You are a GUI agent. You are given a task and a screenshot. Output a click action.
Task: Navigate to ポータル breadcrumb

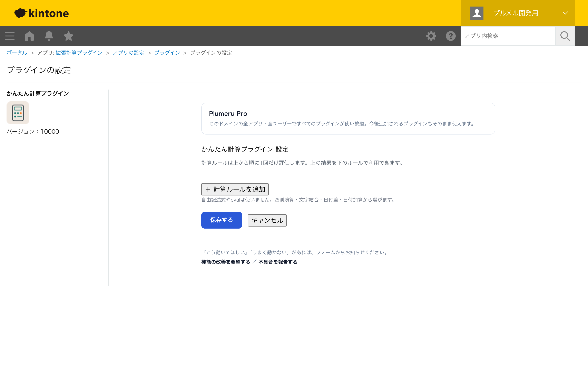coord(17,53)
